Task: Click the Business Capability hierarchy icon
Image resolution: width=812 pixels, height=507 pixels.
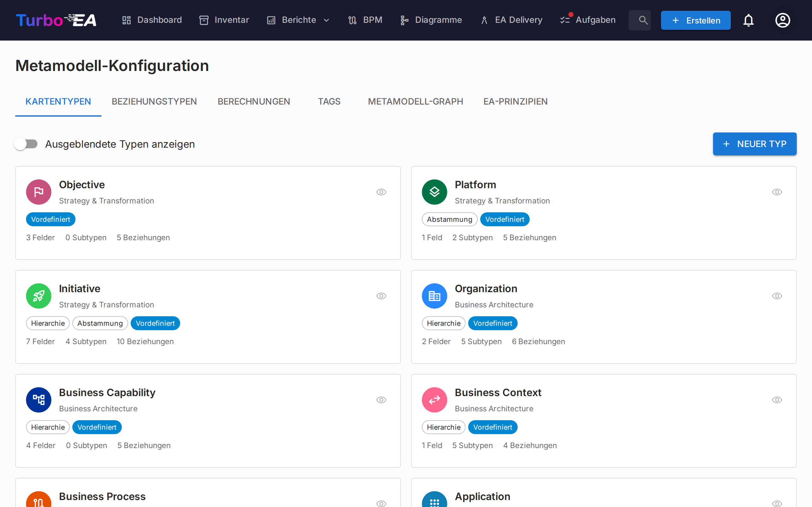Action: [39, 400]
